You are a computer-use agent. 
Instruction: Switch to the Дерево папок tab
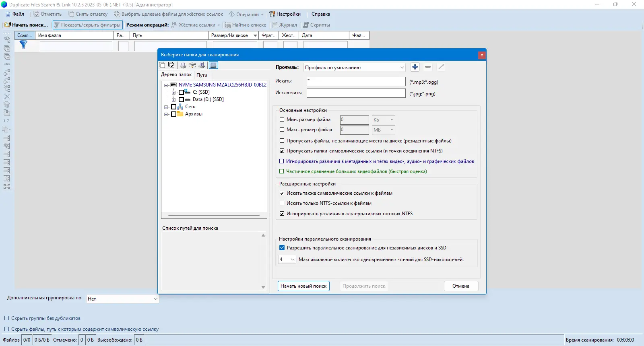click(176, 75)
